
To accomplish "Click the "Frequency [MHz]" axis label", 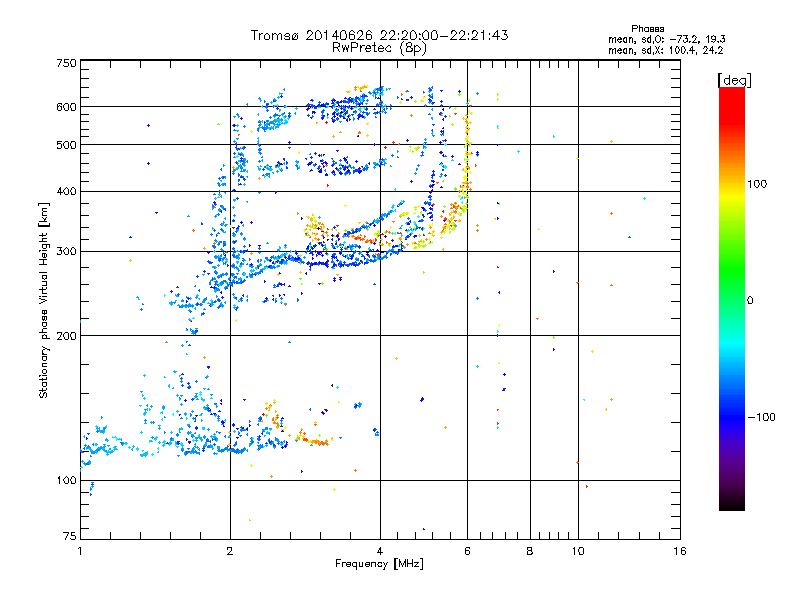I will click(x=379, y=564).
